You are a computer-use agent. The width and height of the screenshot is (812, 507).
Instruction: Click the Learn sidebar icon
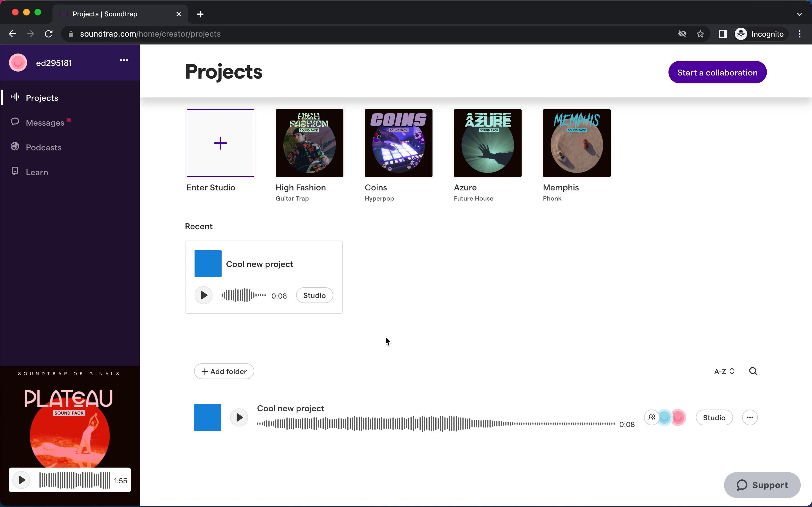coord(14,172)
